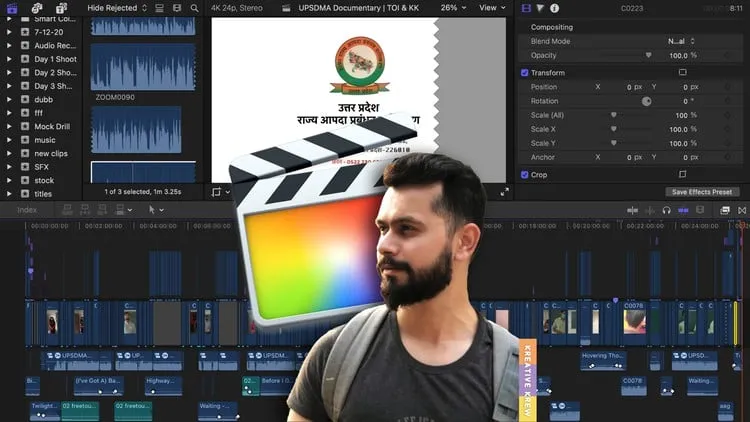The height and width of the screenshot is (422, 750).
Task: Click the Transform onscreen controls icon
Action: pos(683,72)
